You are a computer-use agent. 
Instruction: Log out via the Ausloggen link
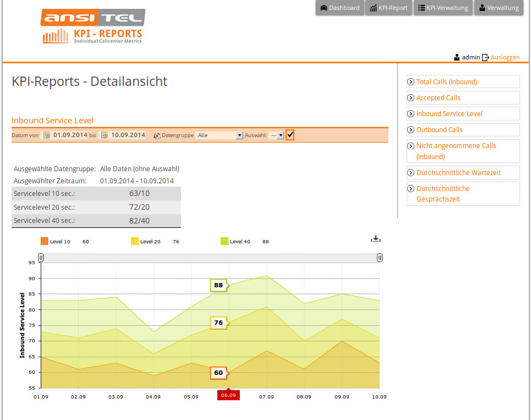point(505,57)
